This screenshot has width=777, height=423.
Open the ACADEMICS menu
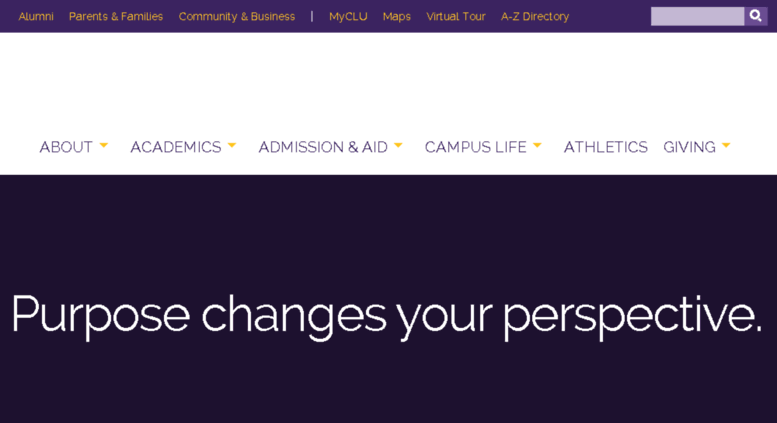176,147
